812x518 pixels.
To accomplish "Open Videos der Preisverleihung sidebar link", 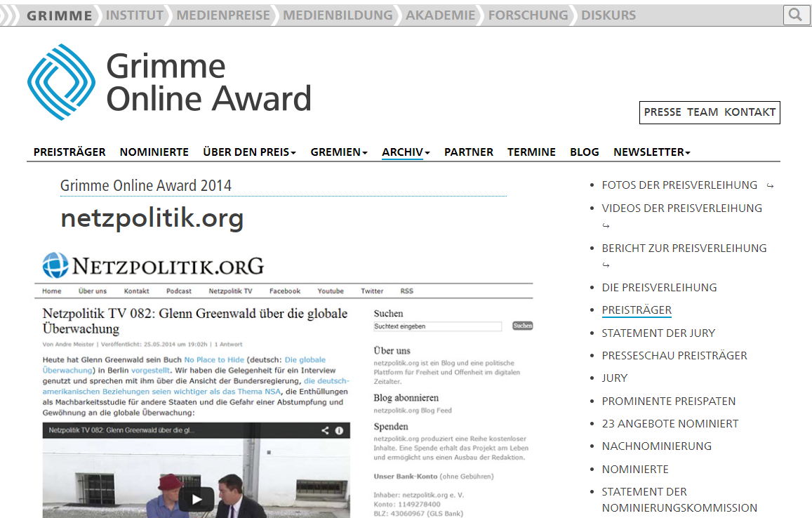I will pyautogui.click(x=682, y=208).
